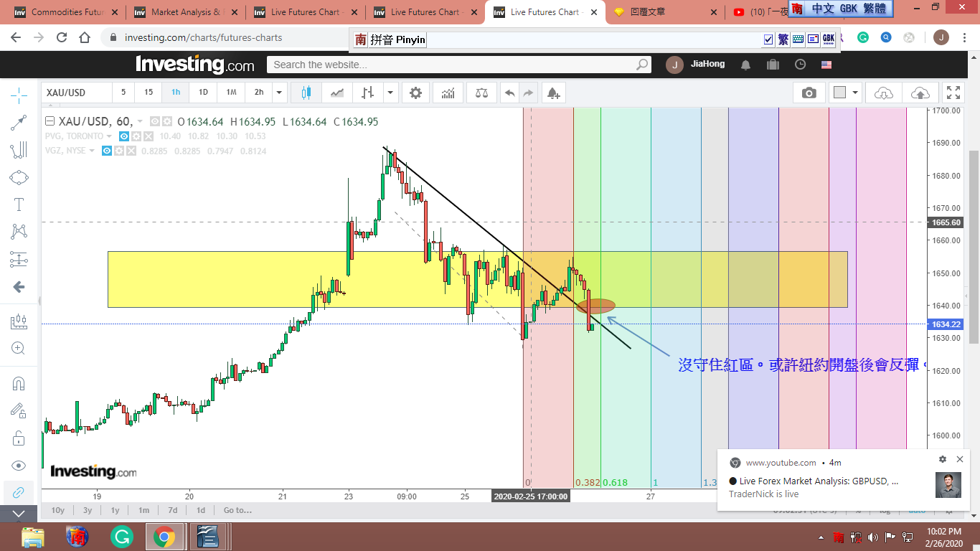Image resolution: width=980 pixels, height=551 pixels.
Task: Change site edition via US flag
Action: pos(826,65)
